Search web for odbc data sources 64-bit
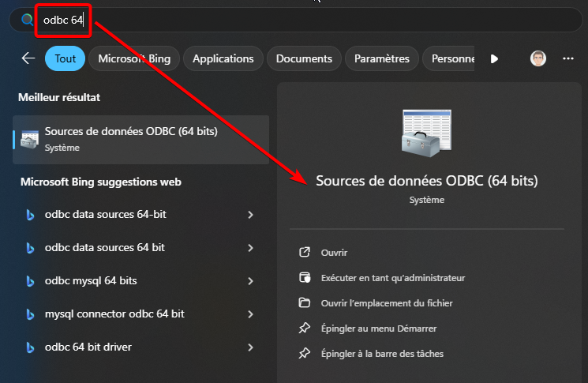 (106, 215)
